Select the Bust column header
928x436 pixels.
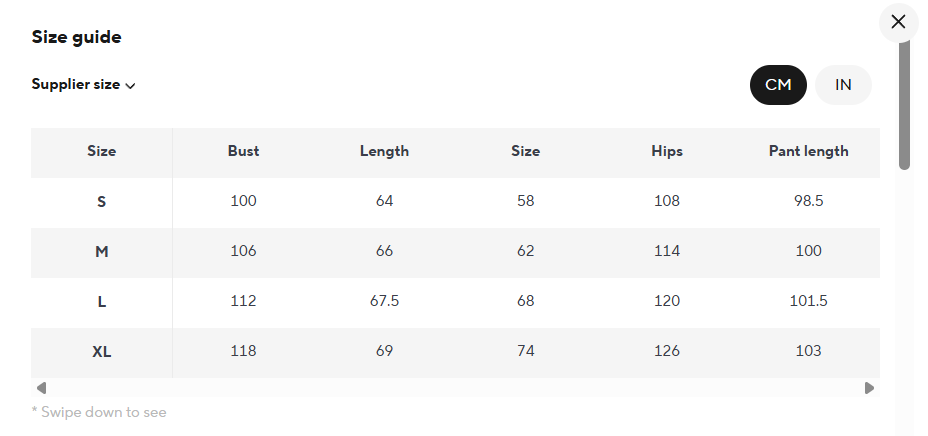coord(243,152)
